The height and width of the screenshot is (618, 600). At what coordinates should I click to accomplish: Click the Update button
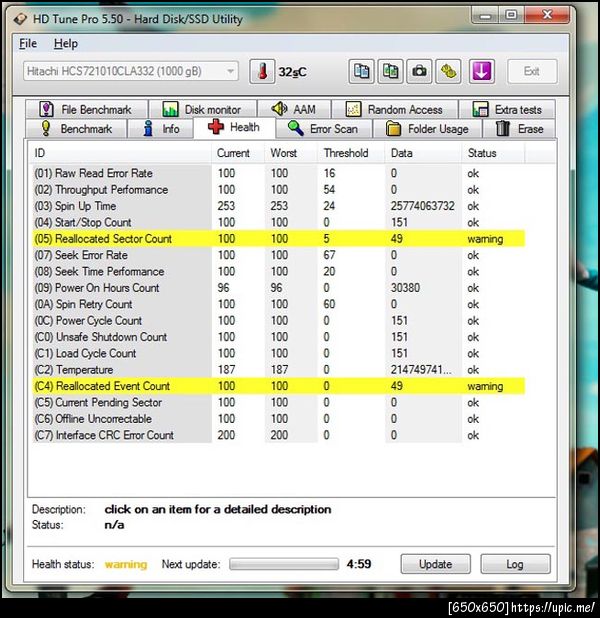click(436, 564)
